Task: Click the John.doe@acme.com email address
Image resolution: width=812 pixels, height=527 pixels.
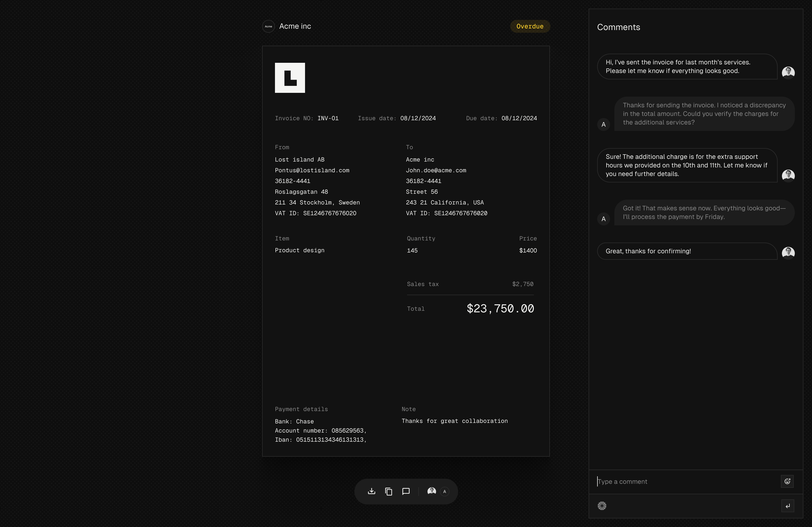Action: tap(436, 170)
